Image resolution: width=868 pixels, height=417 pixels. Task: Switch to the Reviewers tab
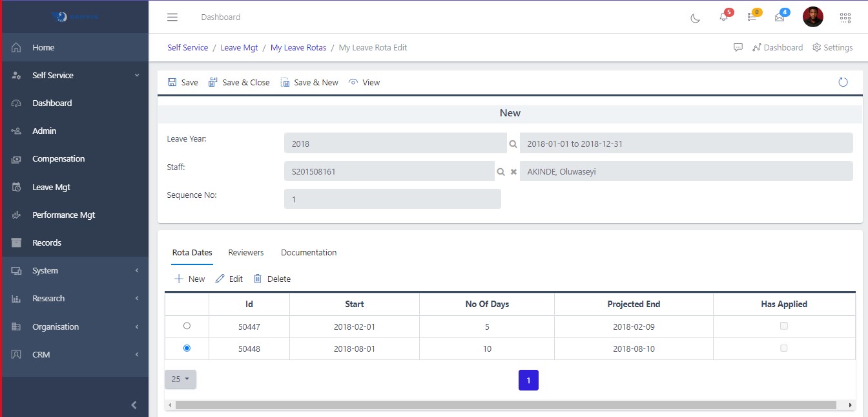245,253
